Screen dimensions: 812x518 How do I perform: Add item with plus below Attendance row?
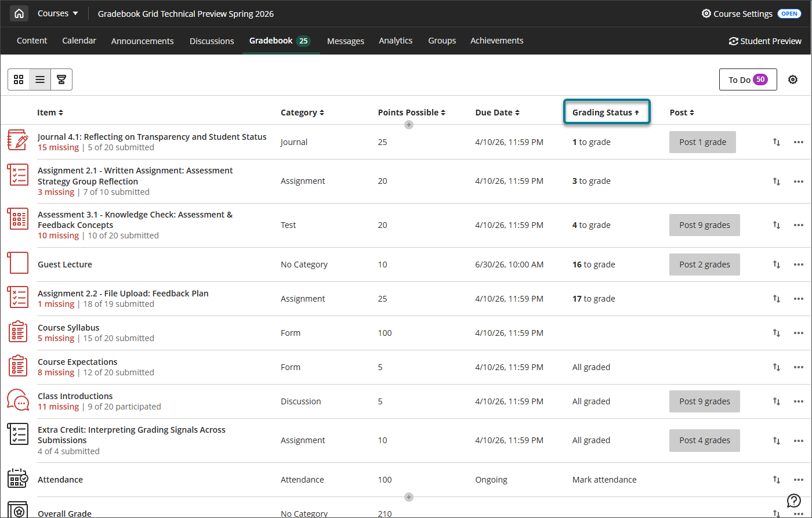409,497
